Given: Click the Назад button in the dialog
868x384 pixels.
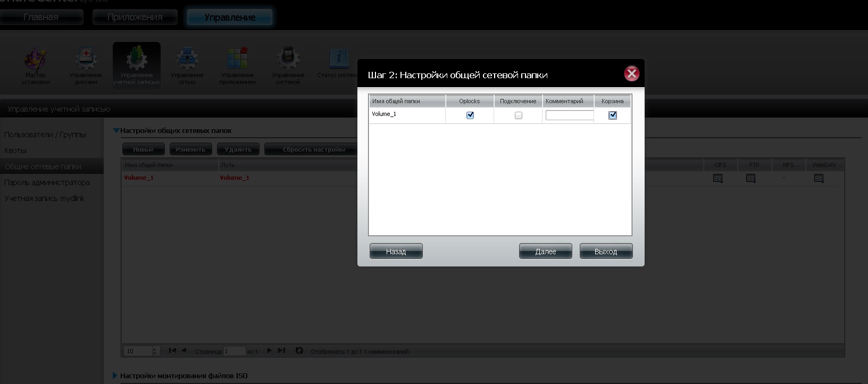Looking at the screenshot, I should (396, 251).
